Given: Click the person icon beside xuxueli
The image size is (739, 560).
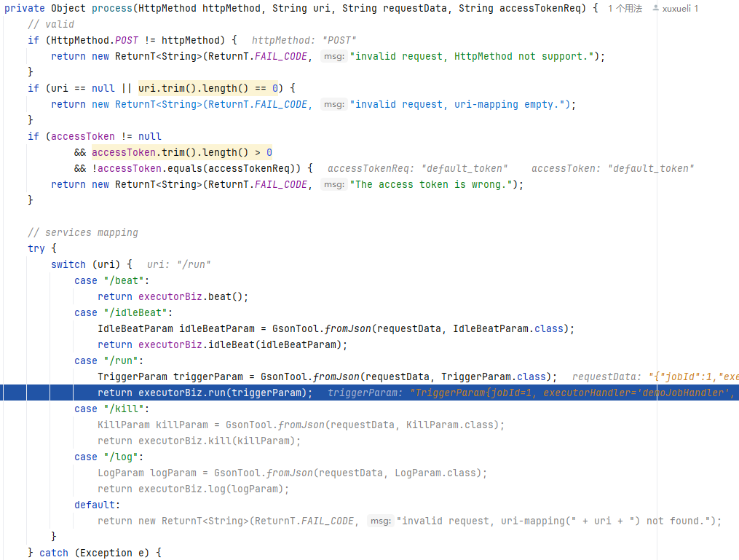Looking at the screenshot, I should (655, 8).
